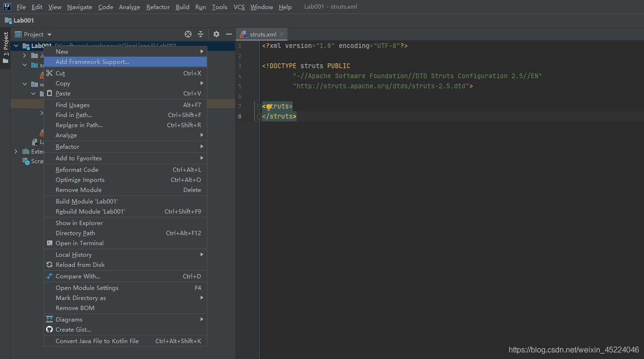The height and width of the screenshot is (359, 644).
Task: Click the GitHub icon beside Create Gist
Action: pyautogui.click(x=49, y=329)
